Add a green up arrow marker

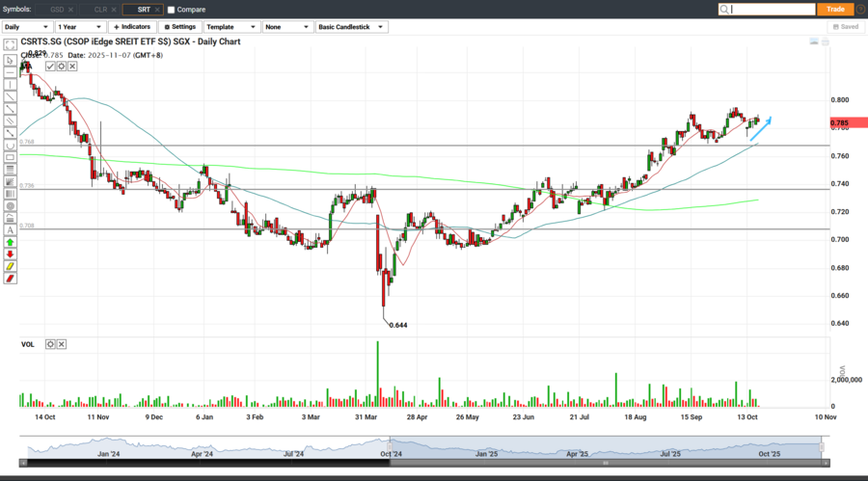click(x=11, y=242)
